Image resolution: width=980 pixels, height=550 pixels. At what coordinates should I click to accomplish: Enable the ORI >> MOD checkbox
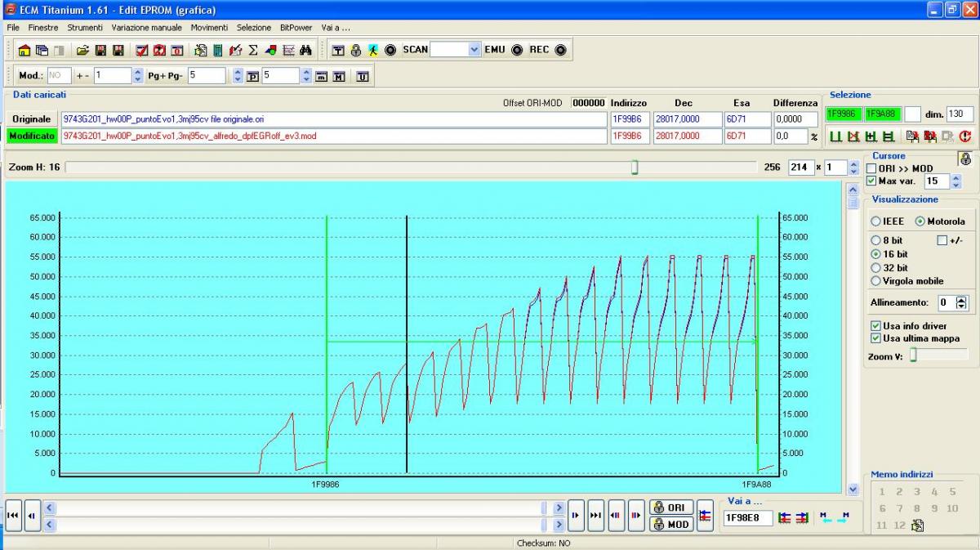[871, 168]
